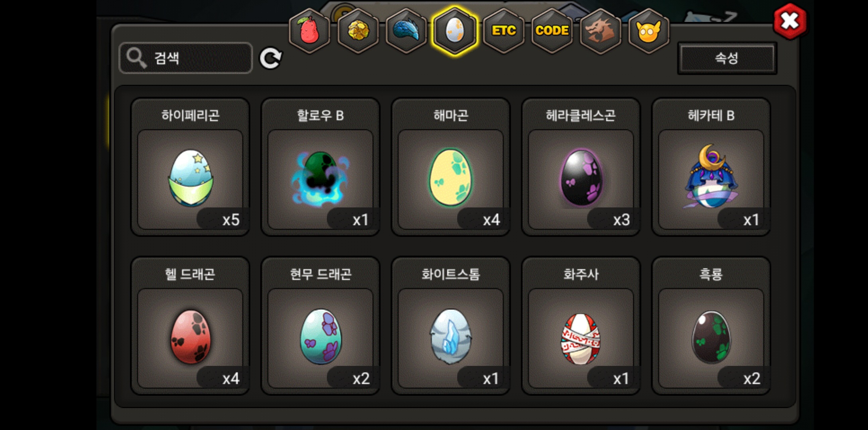Viewport: 868px width, 430px height.
Task: Choose the yellow 해마곤 egg
Action: coord(451,167)
